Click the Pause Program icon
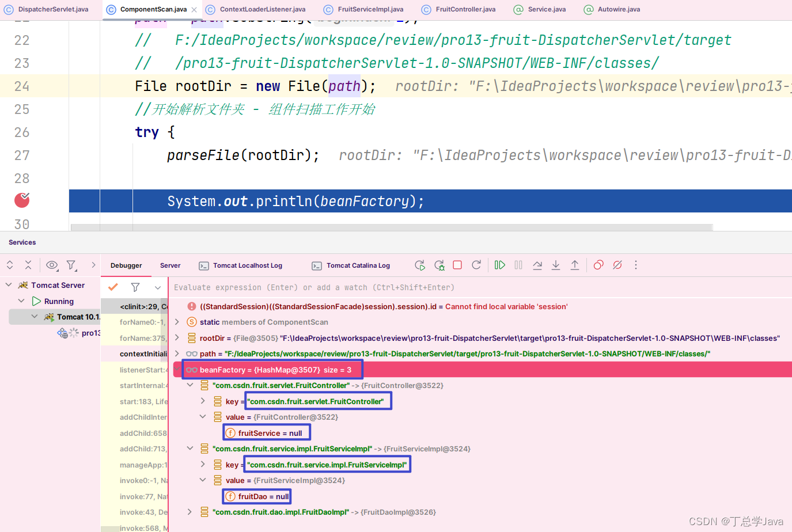 (518, 265)
